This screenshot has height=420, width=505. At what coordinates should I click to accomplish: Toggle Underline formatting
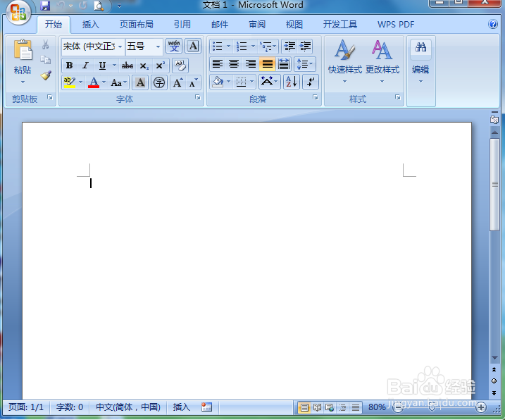102,66
